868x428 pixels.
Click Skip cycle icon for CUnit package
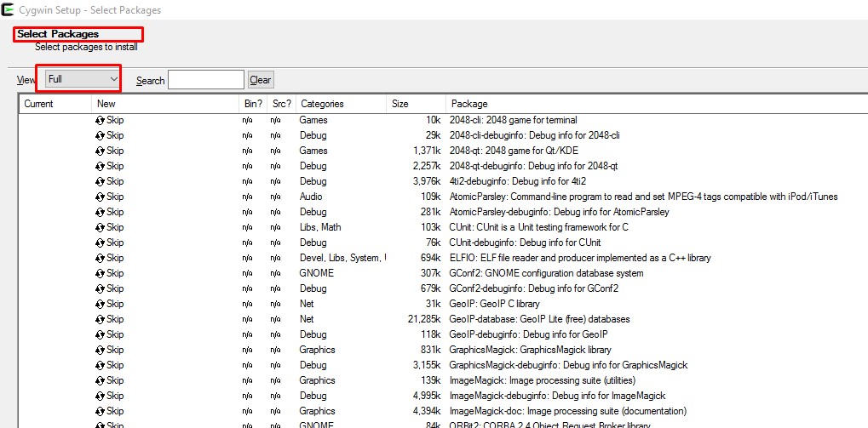click(x=100, y=227)
